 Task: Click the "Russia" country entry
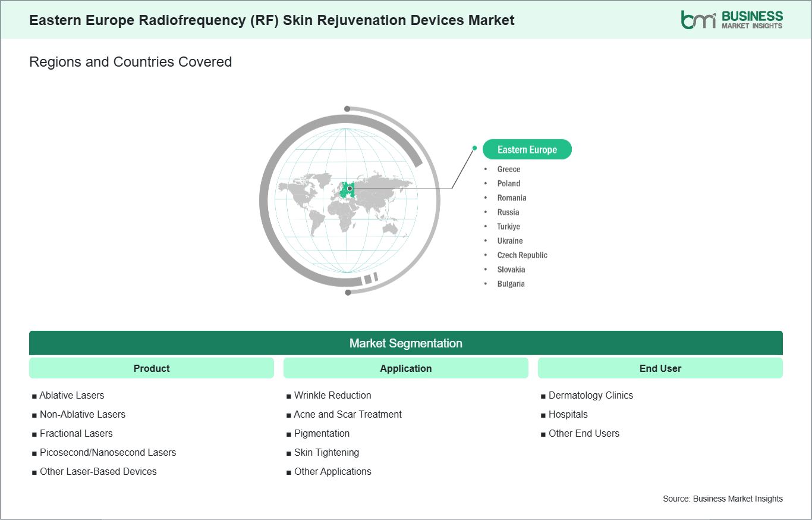click(x=508, y=212)
